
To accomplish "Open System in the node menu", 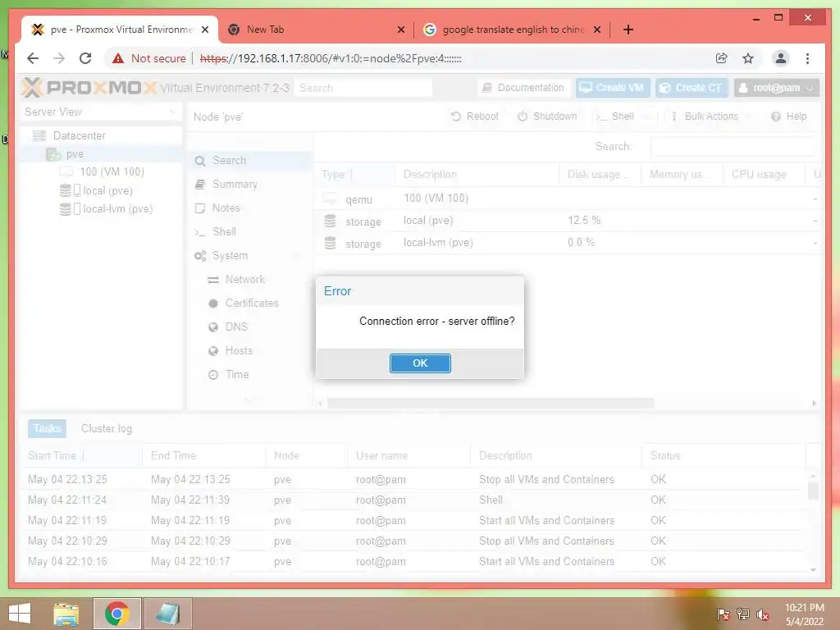I will coord(249,256).
